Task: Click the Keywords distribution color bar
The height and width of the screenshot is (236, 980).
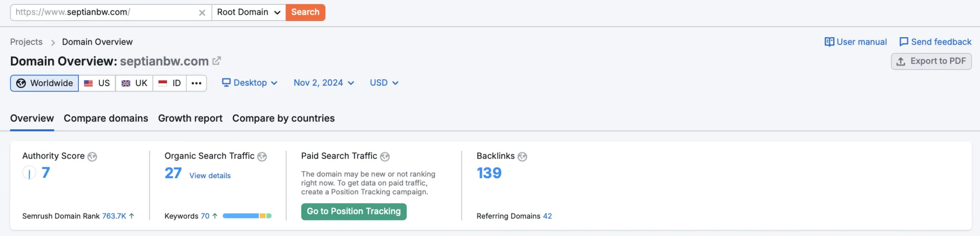Action: pyautogui.click(x=247, y=216)
